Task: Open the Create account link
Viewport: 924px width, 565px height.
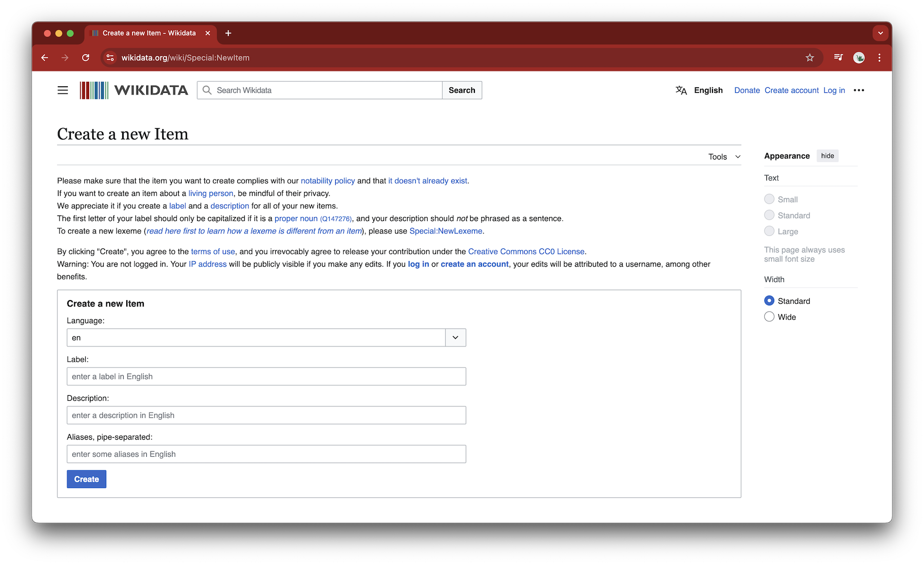Action: click(x=792, y=90)
